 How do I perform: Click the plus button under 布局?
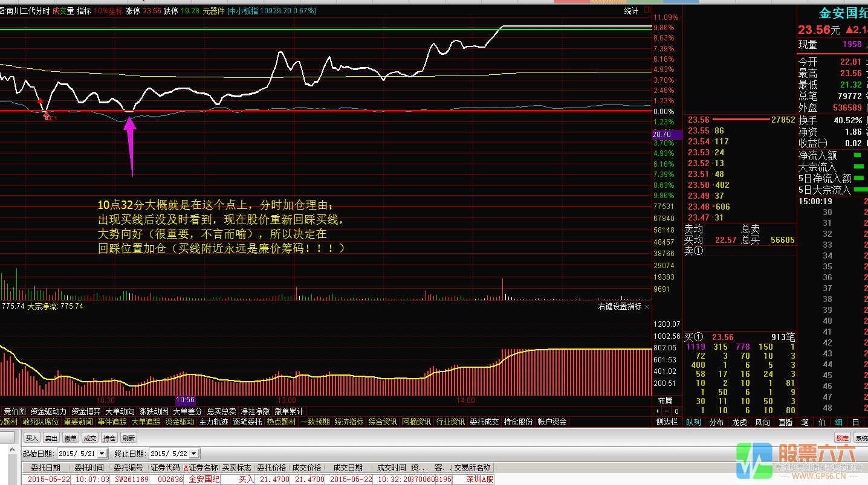[657, 411]
